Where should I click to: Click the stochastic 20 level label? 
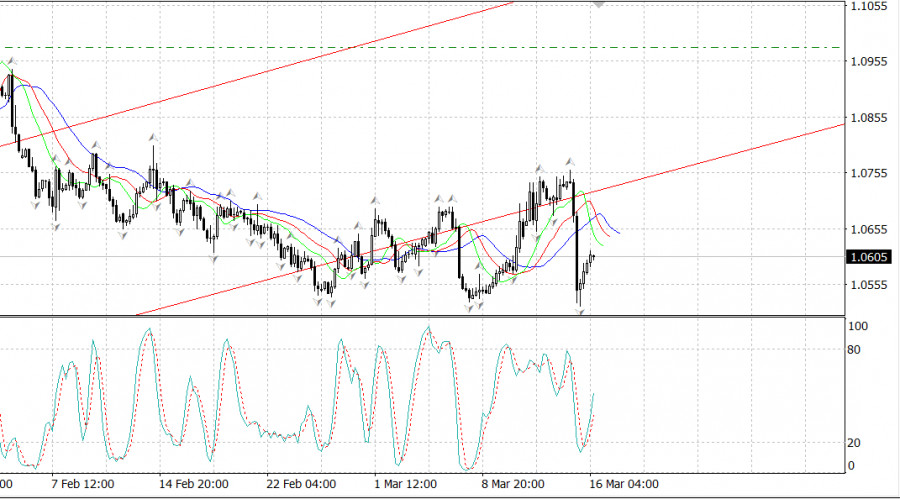[856, 443]
